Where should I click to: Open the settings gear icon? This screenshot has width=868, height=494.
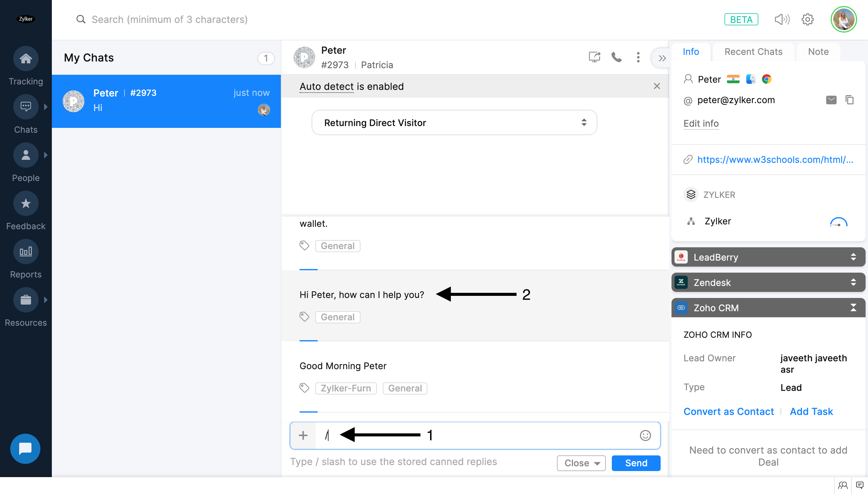click(808, 19)
